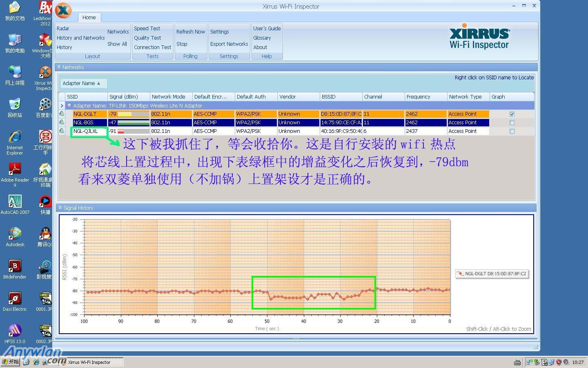This screenshot has width=588, height=368.
Task: Open Autodesk desktop shortcut
Action: pyautogui.click(x=15, y=237)
